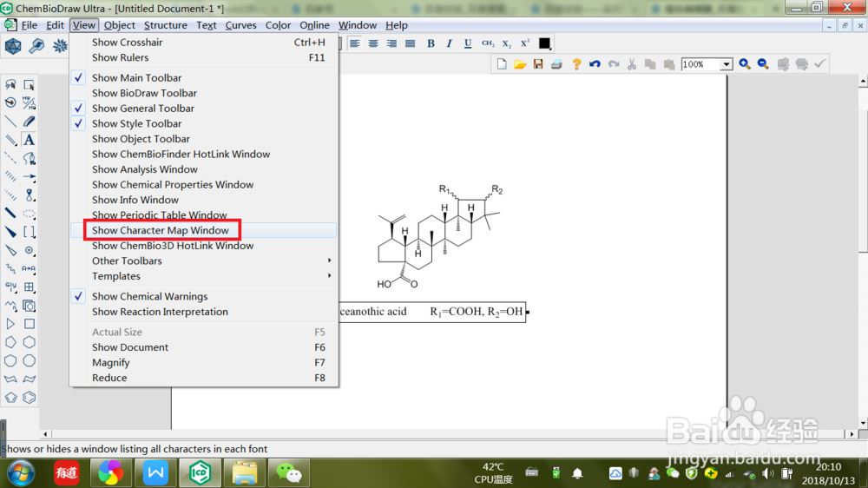Viewport: 868px width, 488px height.
Task: Select the Lasso tool
Action: (x=10, y=85)
